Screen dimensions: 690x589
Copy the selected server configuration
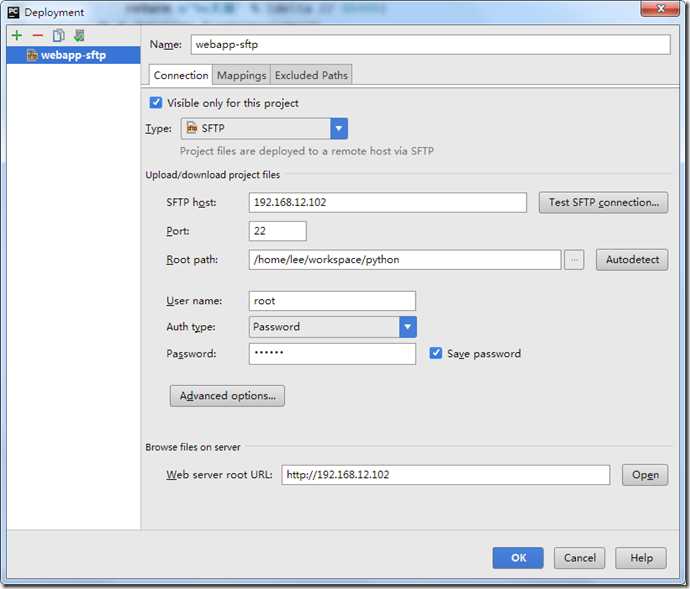click(59, 36)
